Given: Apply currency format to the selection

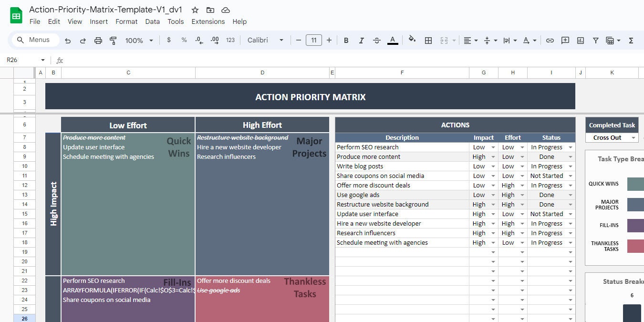Looking at the screenshot, I should [168, 40].
